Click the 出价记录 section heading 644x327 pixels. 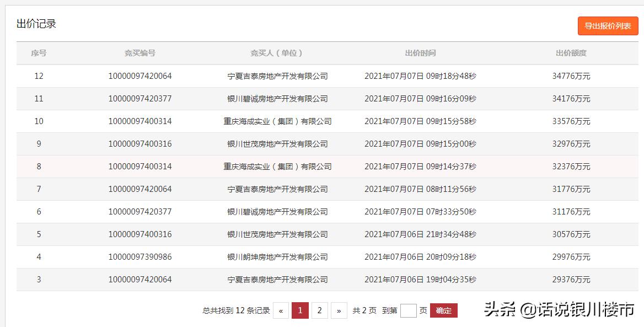[36, 24]
